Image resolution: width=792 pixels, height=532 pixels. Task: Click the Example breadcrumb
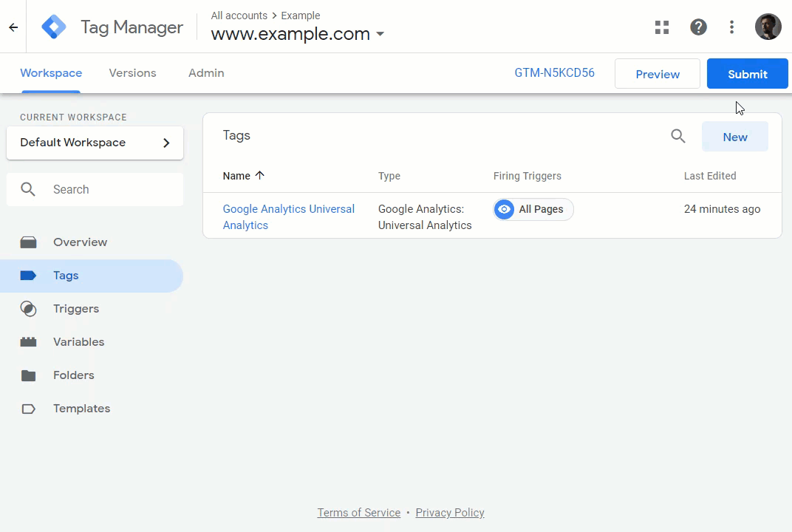pyautogui.click(x=301, y=16)
